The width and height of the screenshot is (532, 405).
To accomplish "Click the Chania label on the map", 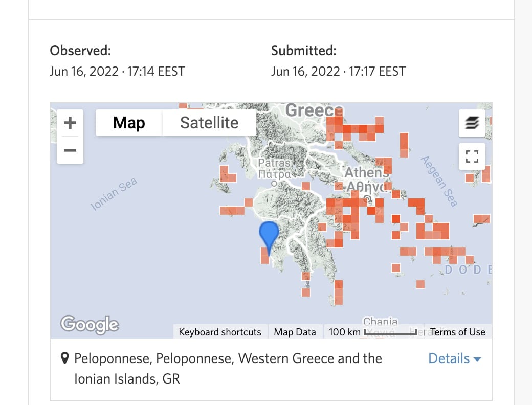I will point(380,322).
